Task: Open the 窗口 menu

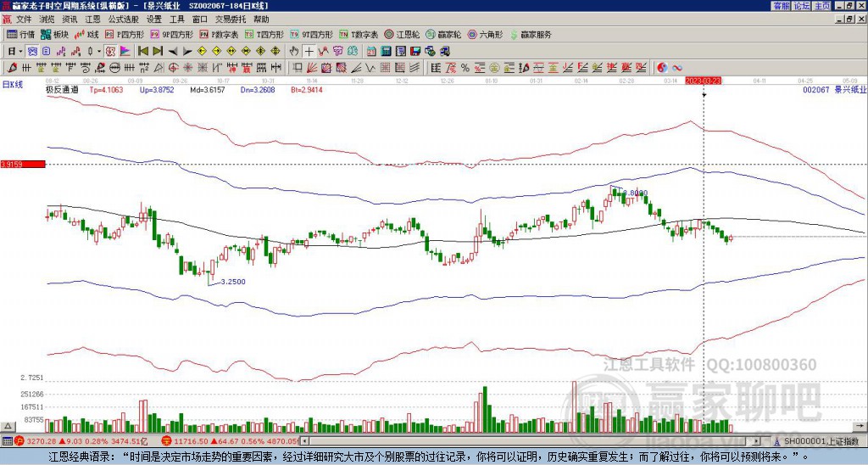Action: pos(200,20)
